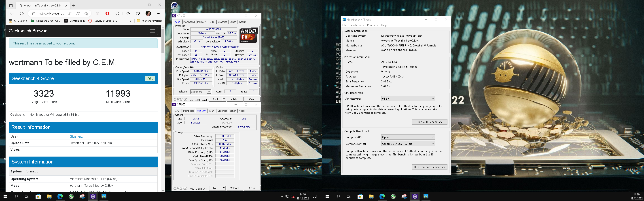Click the green Valid badge
Image resolution: width=644 pixels, height=201 pixels.
point(150,78)
